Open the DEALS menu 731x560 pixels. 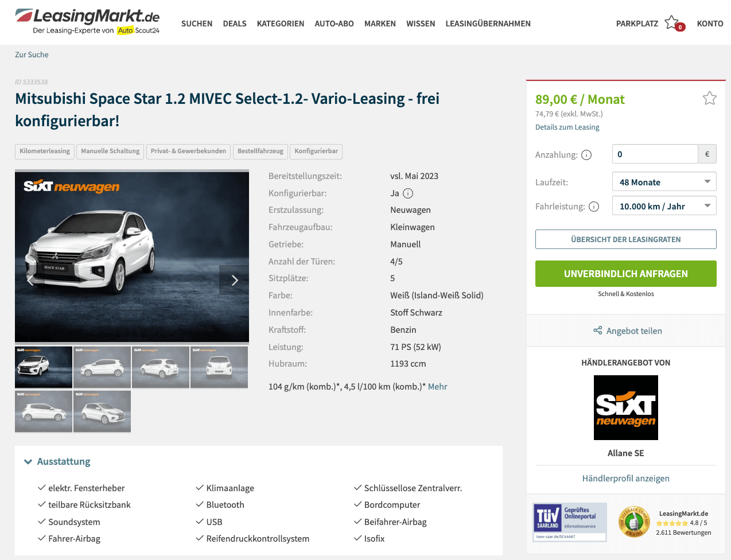pyautogui.click(x=235, y=24)
